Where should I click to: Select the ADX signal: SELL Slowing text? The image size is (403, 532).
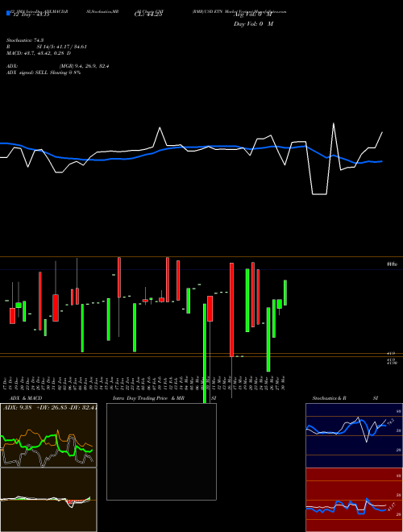(x=44, y=73)
